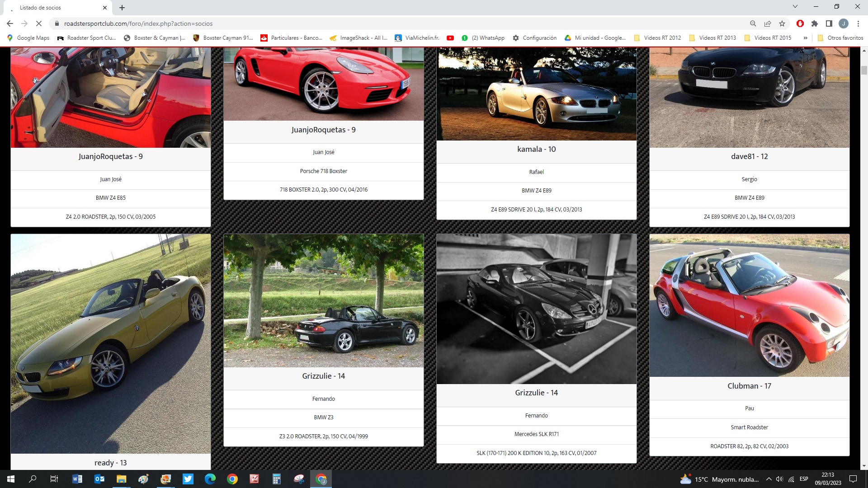Open the Mercedes SLK black-and-white photo

(537, 309)
